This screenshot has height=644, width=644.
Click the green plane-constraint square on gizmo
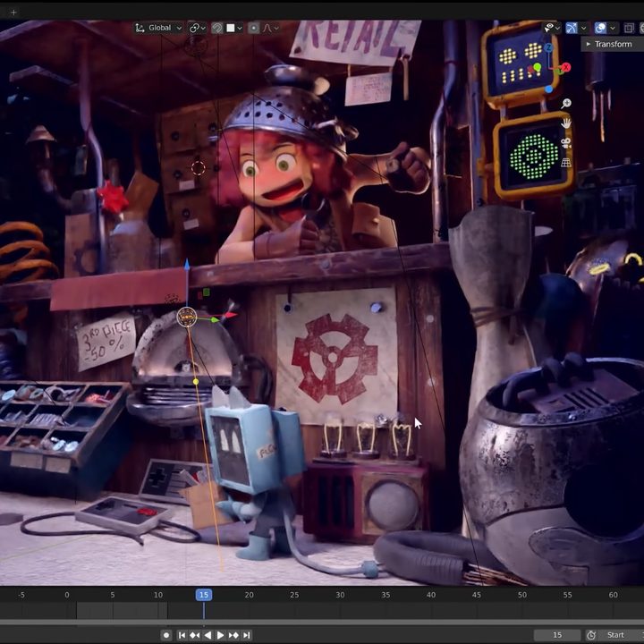[x=207, y=292]
